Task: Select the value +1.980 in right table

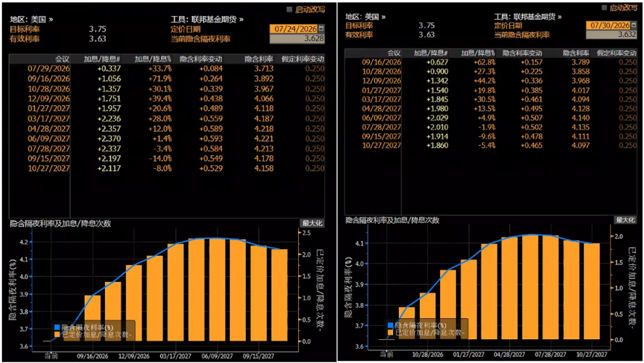Action: pos(437,109)
